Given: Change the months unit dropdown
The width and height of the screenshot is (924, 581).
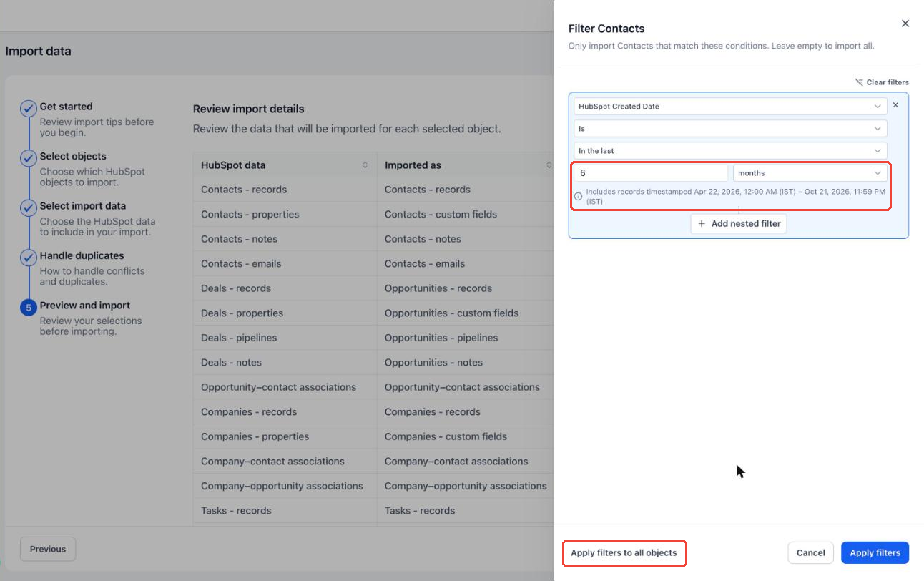Looking at the screenshot, I should [x=810, y=173].
